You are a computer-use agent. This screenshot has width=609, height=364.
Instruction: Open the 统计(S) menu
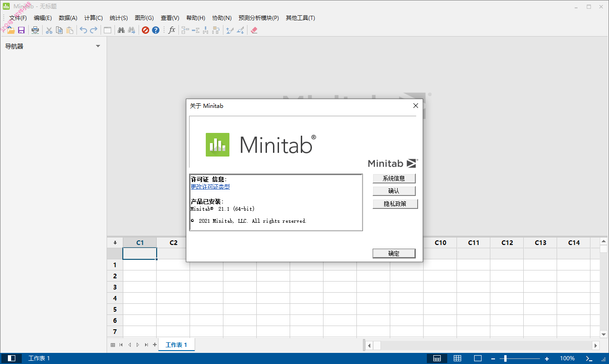(119, 18)
